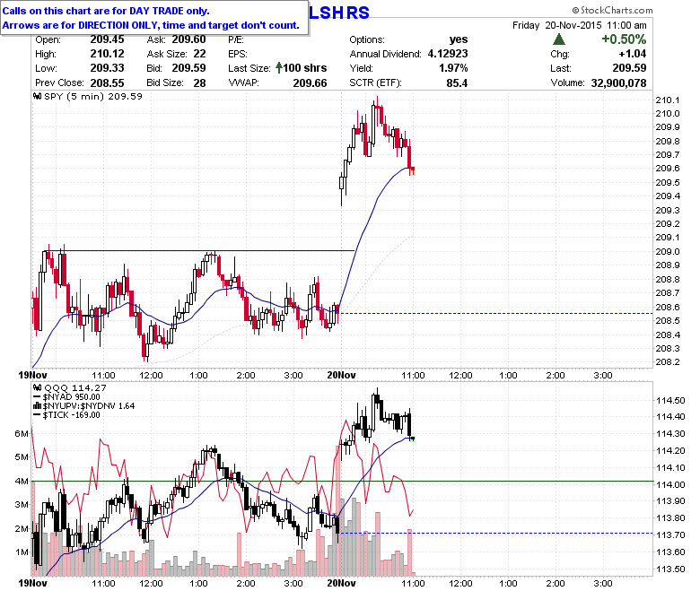Image resolution: width=700 pixels, height=591 pixels.
Task: Click the Last Size '100 shrs' value
Action: [x=305, y=68]
